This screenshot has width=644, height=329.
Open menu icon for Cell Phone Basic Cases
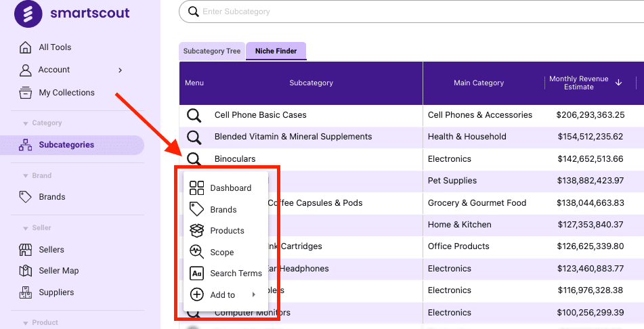(x=194, y=115)
